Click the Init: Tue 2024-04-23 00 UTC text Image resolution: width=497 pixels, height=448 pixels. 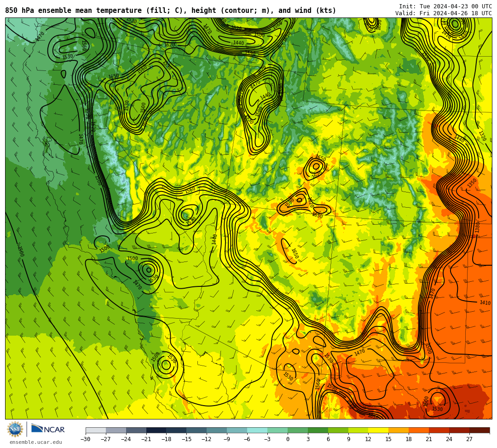coord(445,6)
